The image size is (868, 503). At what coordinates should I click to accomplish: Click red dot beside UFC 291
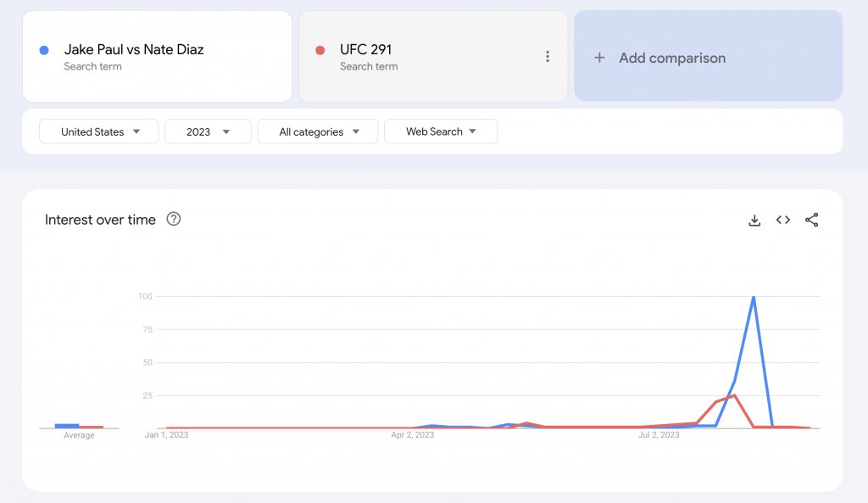[320, 50]
